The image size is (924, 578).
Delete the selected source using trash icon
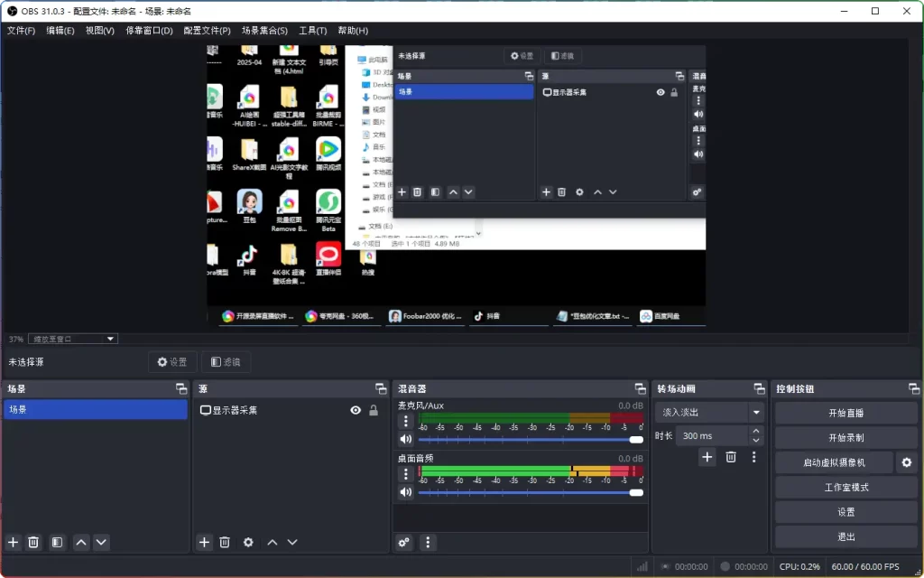click(225, 542)
